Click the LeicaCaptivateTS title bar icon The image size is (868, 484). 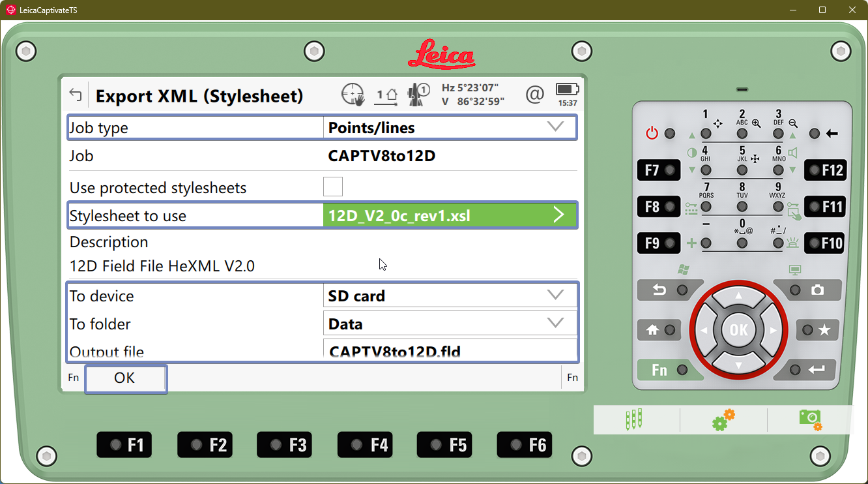click(10, 10)
